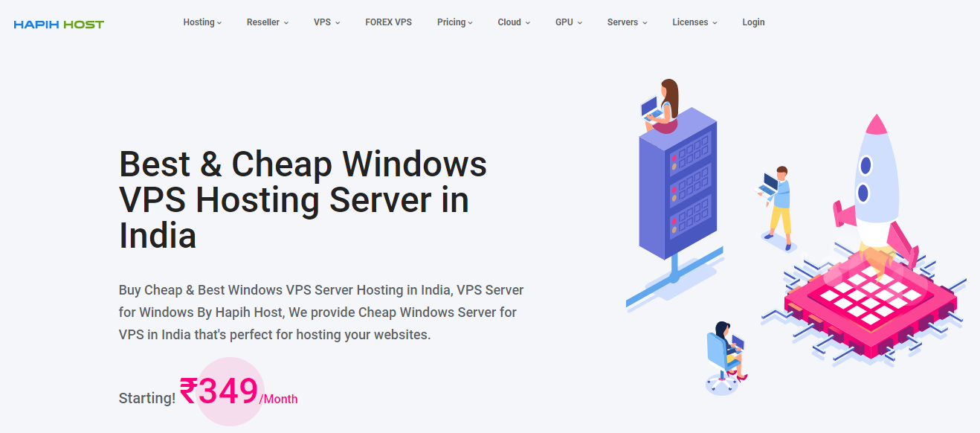This screenshot has width=980, height=433.
Task: Expand the GPU menu
Action: pos(569,22)
